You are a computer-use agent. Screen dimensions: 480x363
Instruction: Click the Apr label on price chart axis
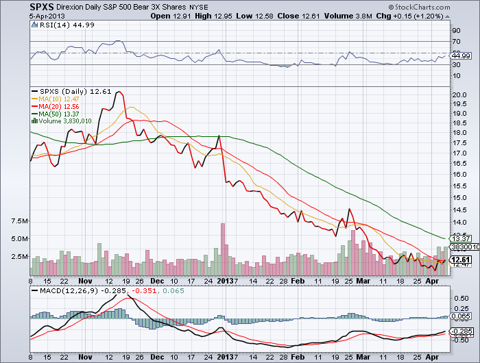(432, 281)
